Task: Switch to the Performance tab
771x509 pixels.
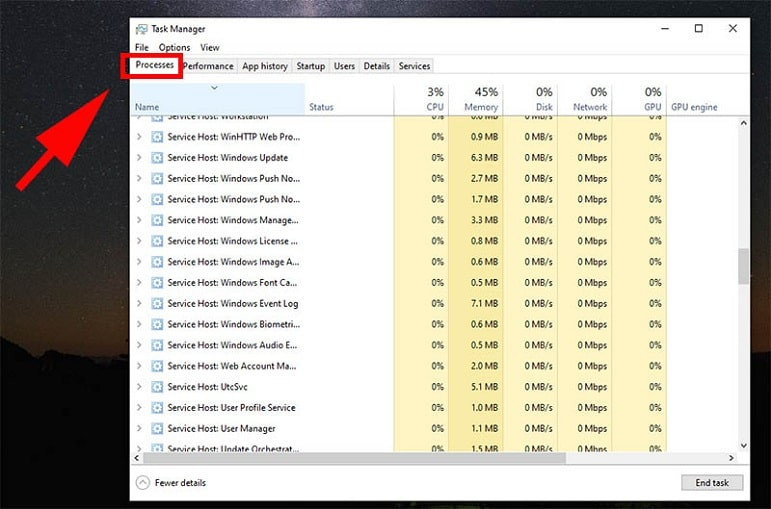Action: click(208, 66)
